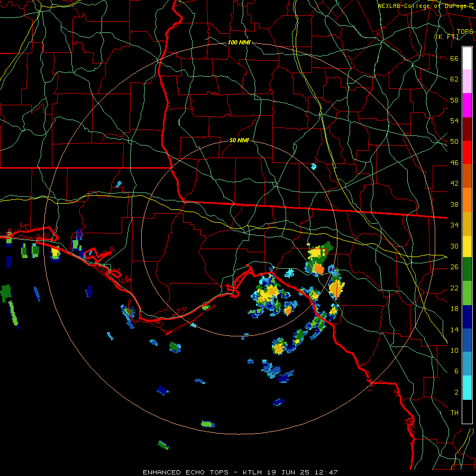The width and height of the screenshot is (476, 476).
Task: Select the magenta legend color band
Action: point(467,105)
